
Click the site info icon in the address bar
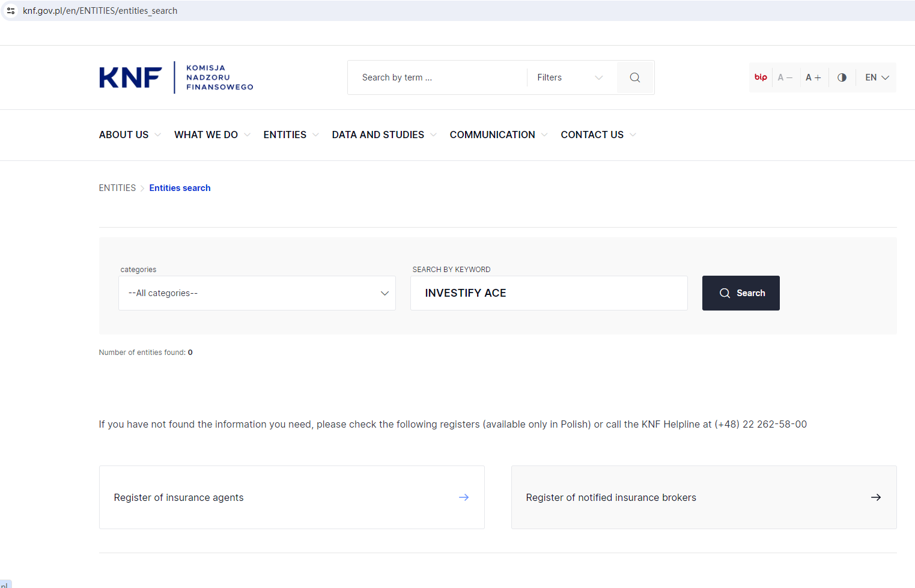pyautogui.click(x=11, y=11)
